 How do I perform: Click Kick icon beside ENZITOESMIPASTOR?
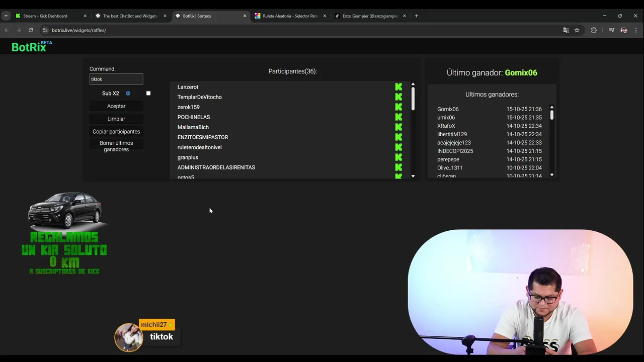(398, 137)
